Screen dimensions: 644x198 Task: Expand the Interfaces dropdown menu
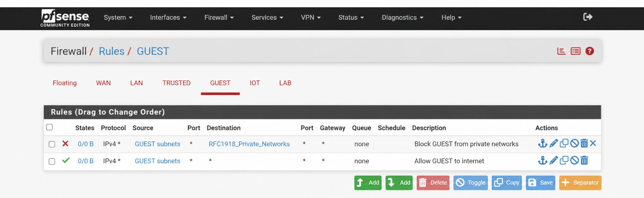click(168, 17)
